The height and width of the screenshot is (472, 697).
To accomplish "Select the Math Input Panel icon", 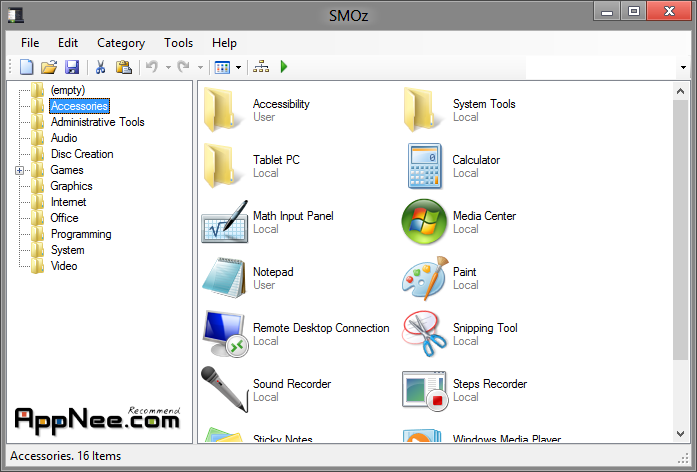I will tap(224, 222).
